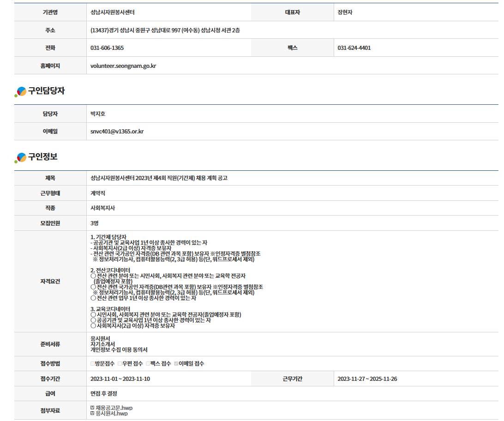Check the 방문접수 checkbox

point(92,364)
